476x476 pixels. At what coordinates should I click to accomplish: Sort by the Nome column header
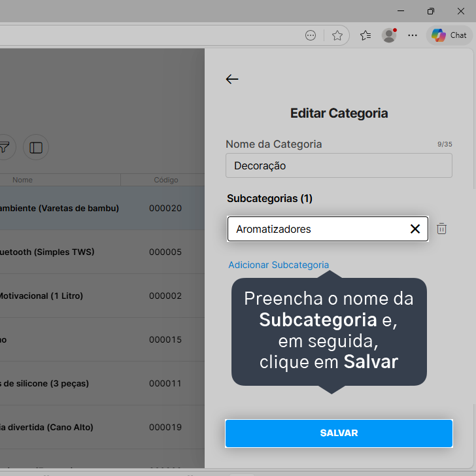coord(22,180)
